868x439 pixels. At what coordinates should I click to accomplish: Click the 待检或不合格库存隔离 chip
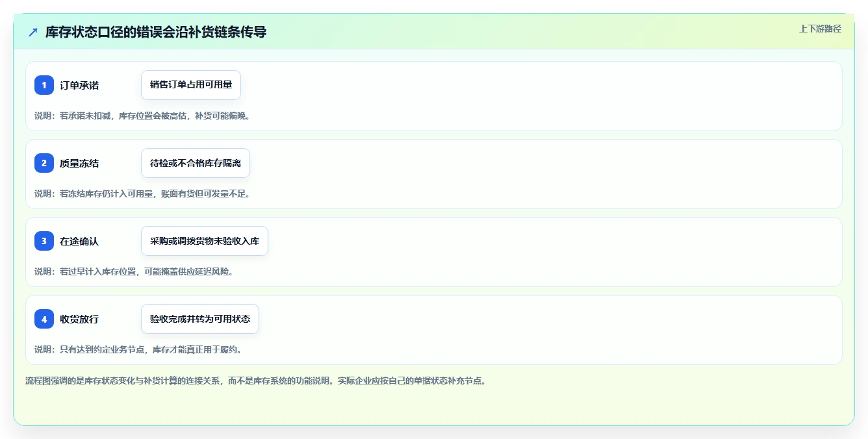point(196,163)
